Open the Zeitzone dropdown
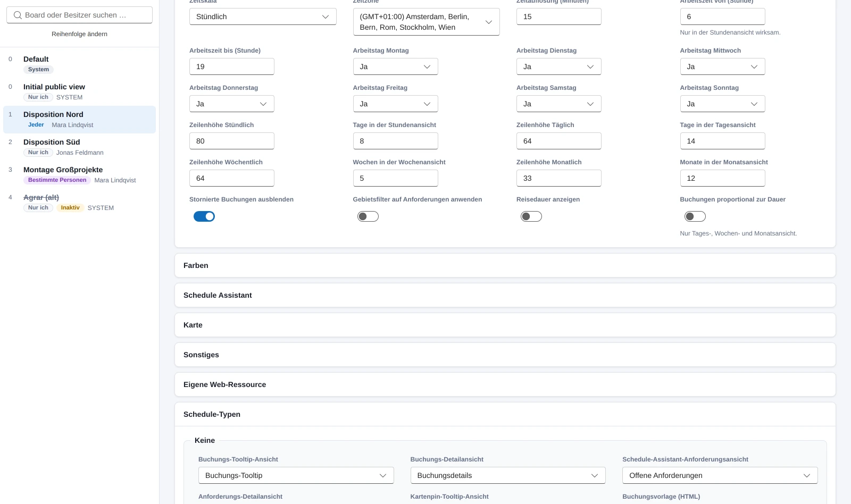 point(426,22)
